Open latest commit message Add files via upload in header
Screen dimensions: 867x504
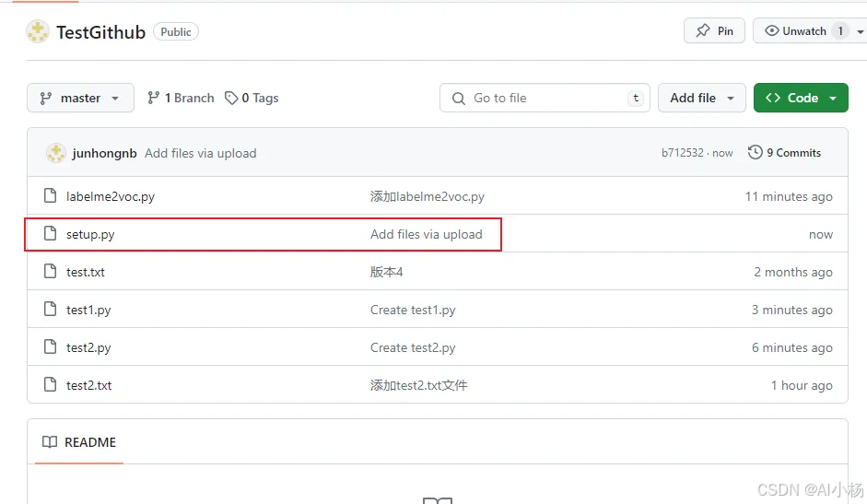click(201, 153)
